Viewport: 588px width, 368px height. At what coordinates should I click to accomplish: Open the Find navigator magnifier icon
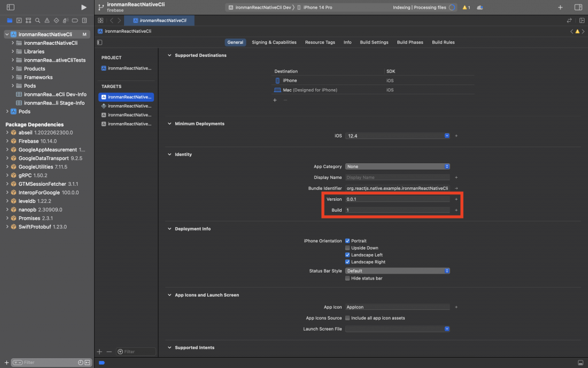tap(37, 21)
